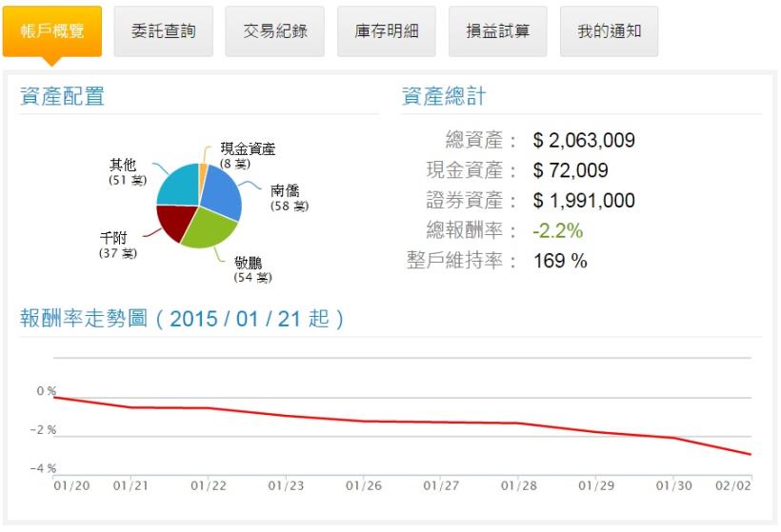
Task: Click the 01/20 x-axis date label
Action: coord(71,485)
